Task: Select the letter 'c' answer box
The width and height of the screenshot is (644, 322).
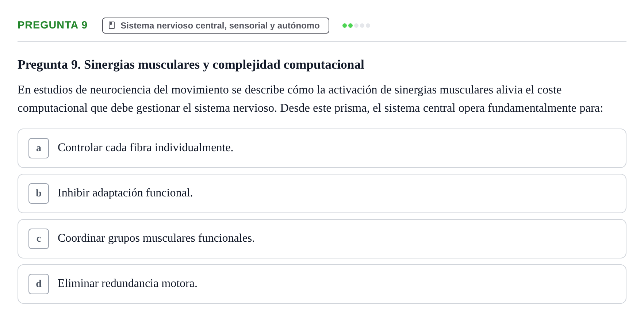Action: [39, 239]
